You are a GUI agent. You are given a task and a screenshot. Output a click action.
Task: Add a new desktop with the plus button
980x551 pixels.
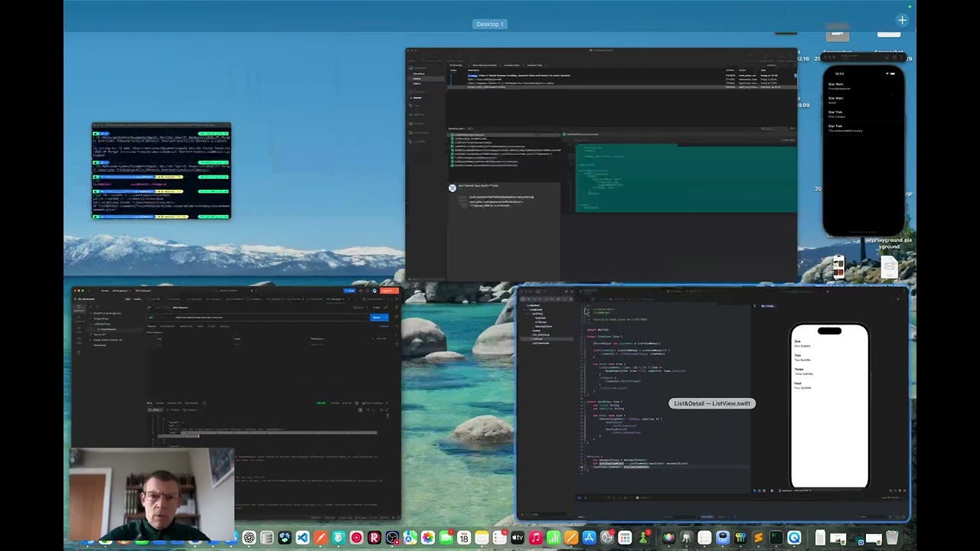pos(902,21)
